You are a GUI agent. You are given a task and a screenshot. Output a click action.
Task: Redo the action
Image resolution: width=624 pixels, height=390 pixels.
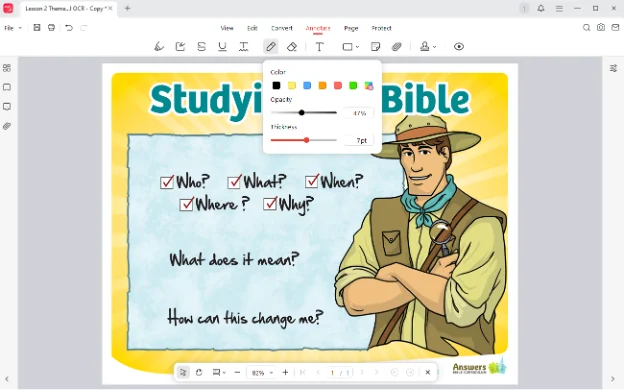(x=84, y=27)
